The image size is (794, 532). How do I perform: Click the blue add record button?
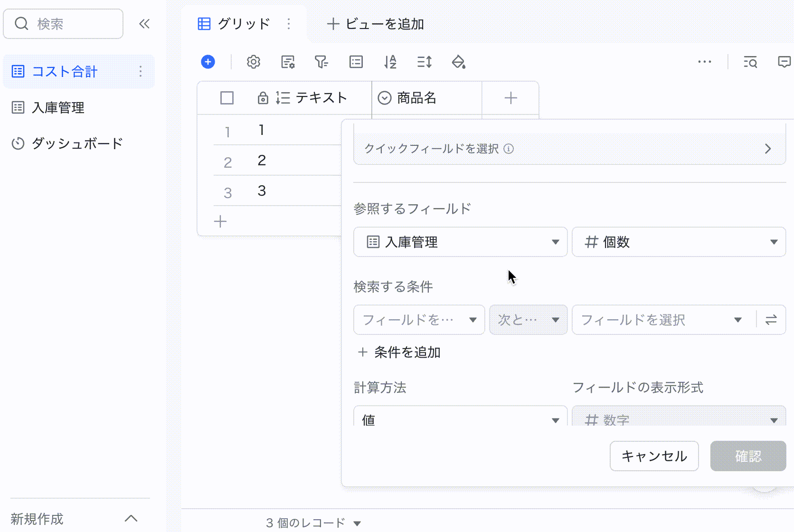pyautogui.click(x=208, y=62)
